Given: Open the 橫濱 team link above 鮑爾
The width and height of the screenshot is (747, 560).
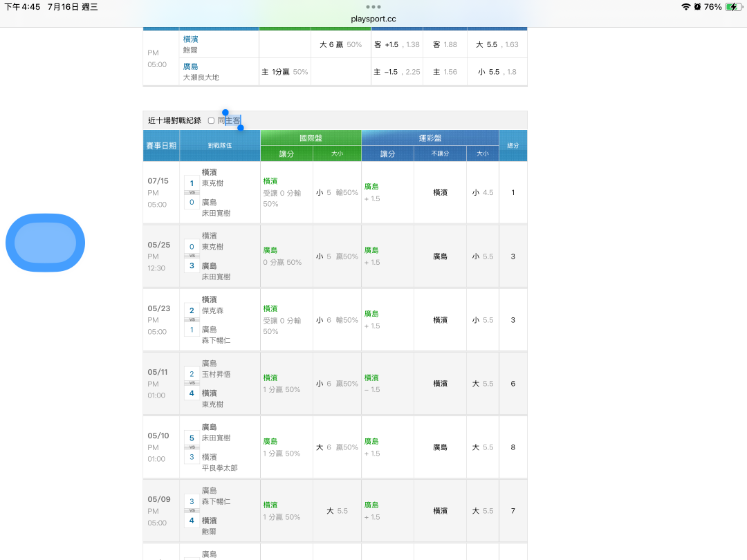Looking at the screenshot, I should (191, 39).
